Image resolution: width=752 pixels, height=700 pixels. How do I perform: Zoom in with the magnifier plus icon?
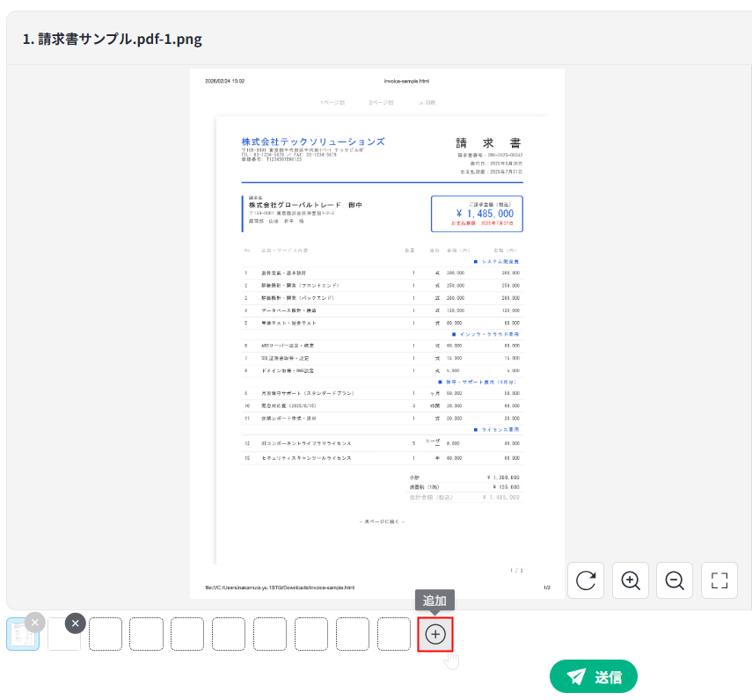[630, 580]
